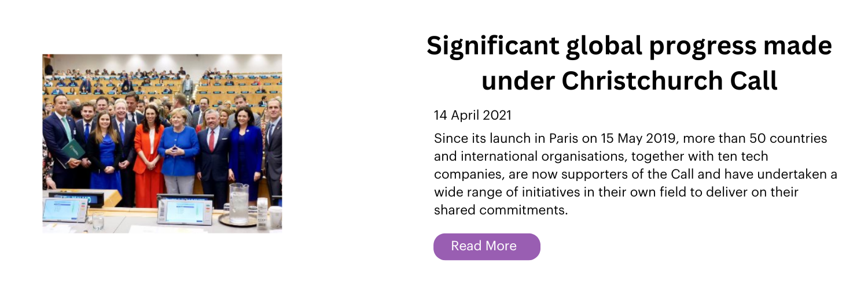Click the Read More button

point(487,246)
